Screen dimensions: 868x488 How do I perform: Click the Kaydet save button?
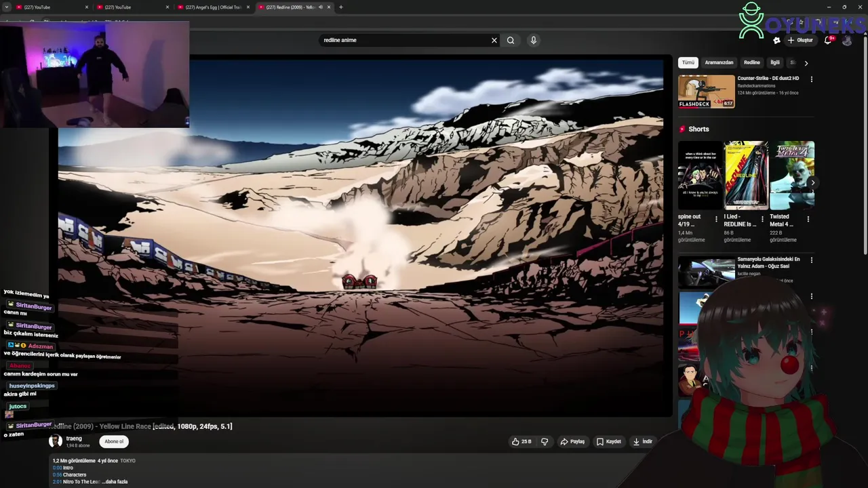[x=608, y=441]
